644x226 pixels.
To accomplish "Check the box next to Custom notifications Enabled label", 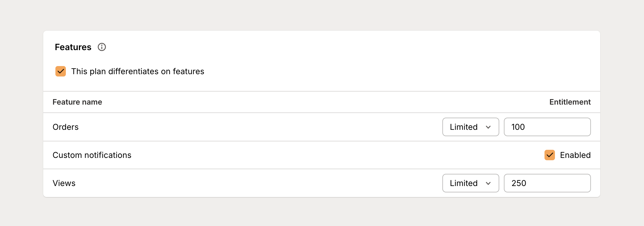I will tap(549, 155).
